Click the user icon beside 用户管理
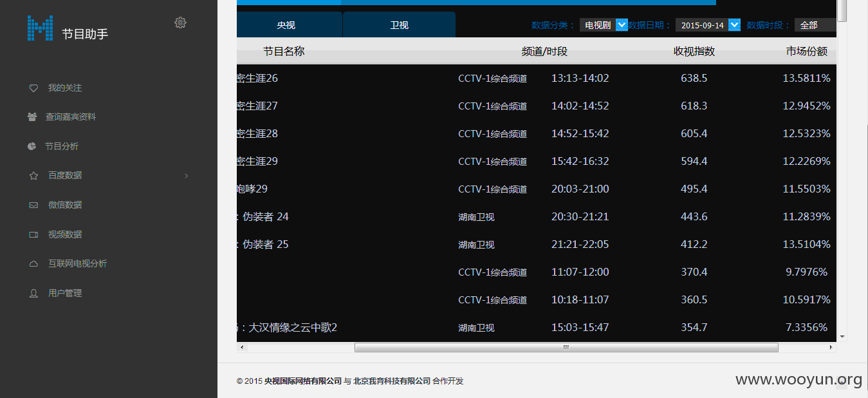The image size is (868, 398). point(33,293)
